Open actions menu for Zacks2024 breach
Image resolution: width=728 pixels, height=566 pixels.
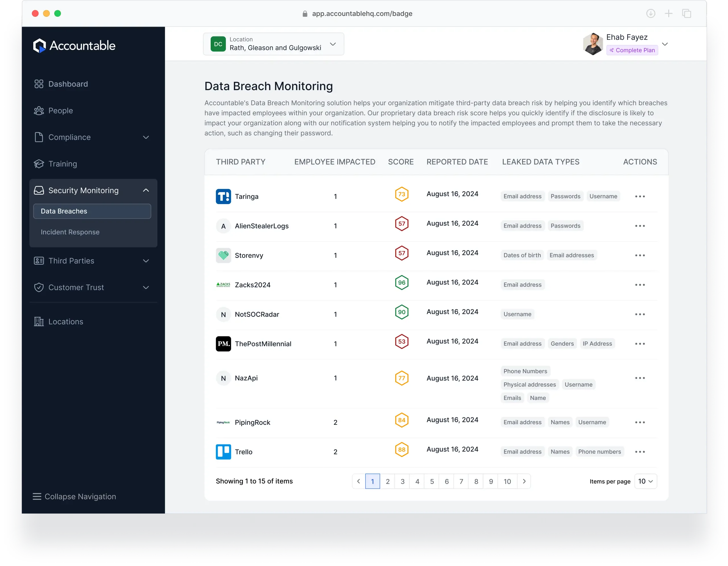coord(640,284)
